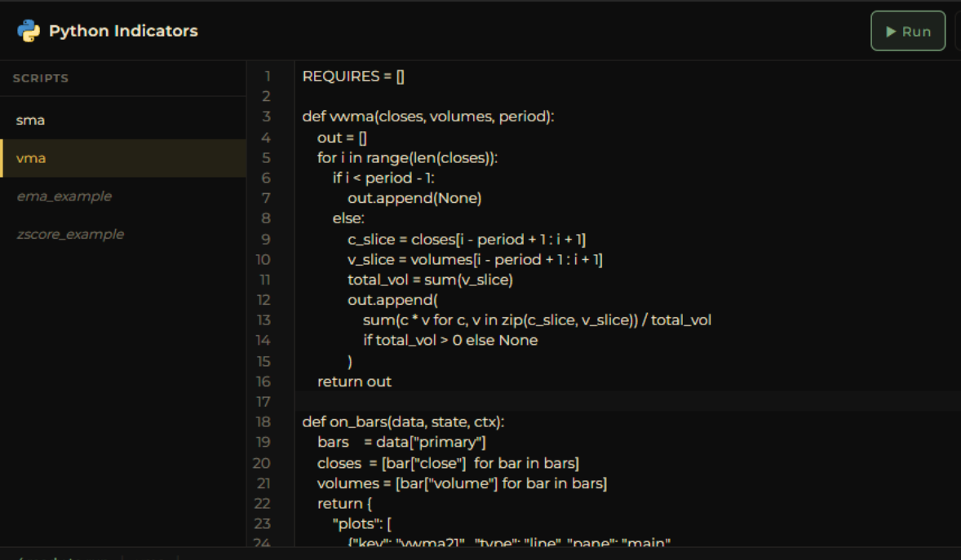Viewport: 961px width, 560px height.
Task: Click the 'if i < period - 1:' line
Action: (383, 178)
